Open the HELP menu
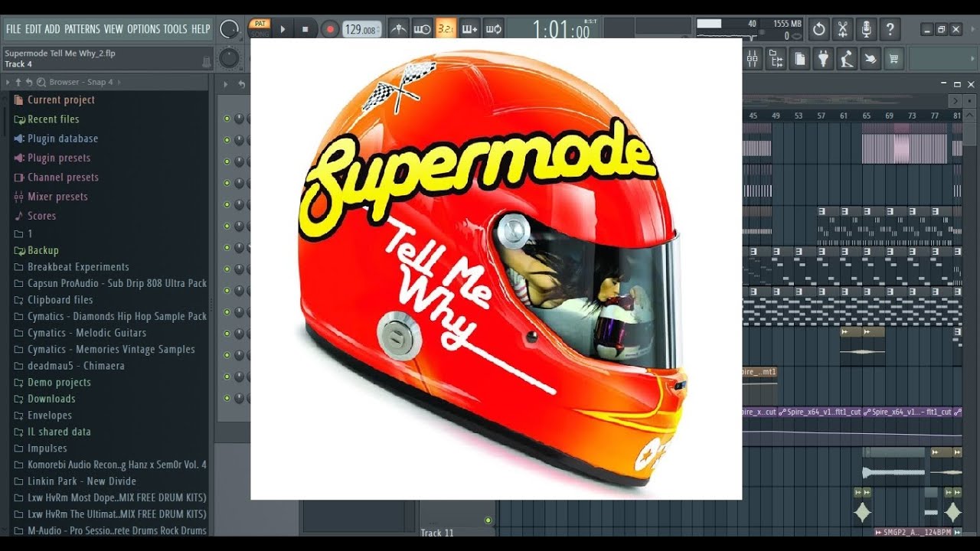This screenshot has height=551, width=980. (201, 29)
